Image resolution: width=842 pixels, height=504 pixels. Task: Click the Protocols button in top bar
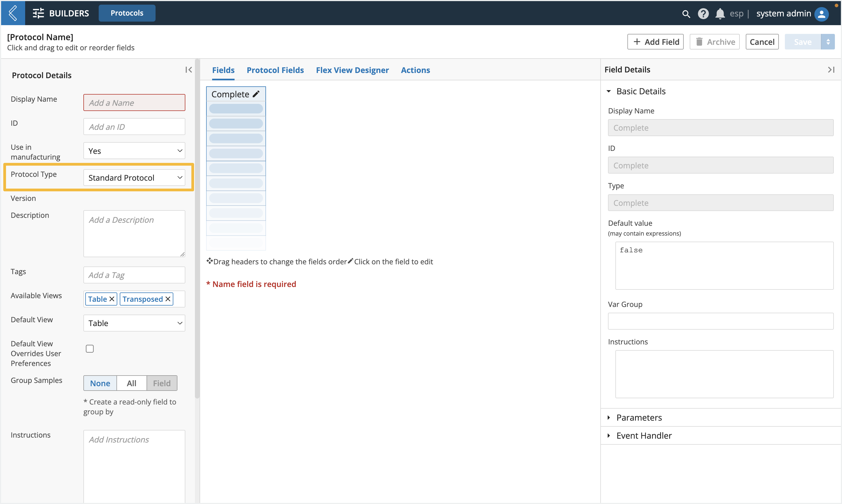(127, 13)
